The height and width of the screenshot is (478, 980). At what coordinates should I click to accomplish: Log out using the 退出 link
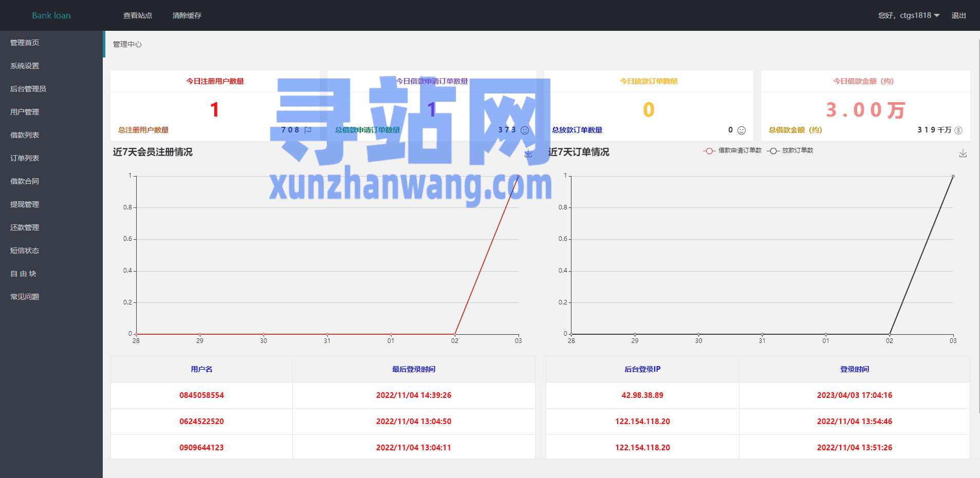(958, 15)
